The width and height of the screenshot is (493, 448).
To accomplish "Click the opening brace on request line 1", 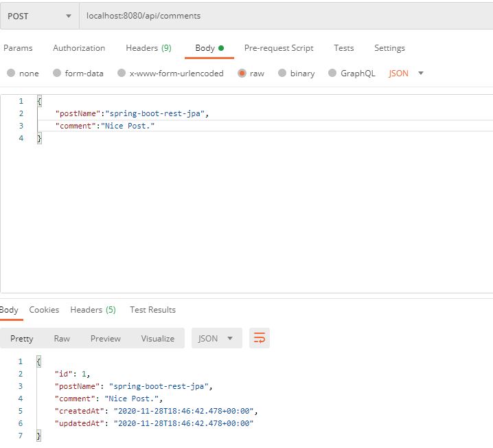I will click(x=39, y=101).
